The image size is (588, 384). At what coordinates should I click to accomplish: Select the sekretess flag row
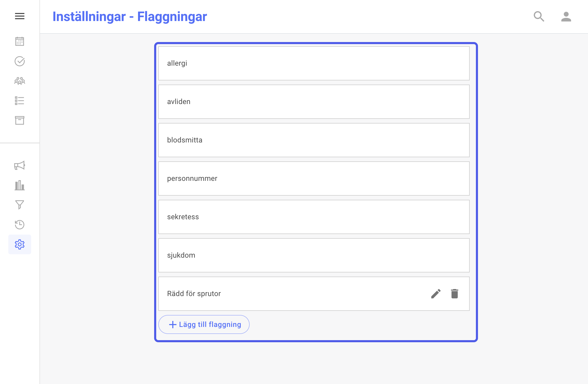[x=314, y=217]
